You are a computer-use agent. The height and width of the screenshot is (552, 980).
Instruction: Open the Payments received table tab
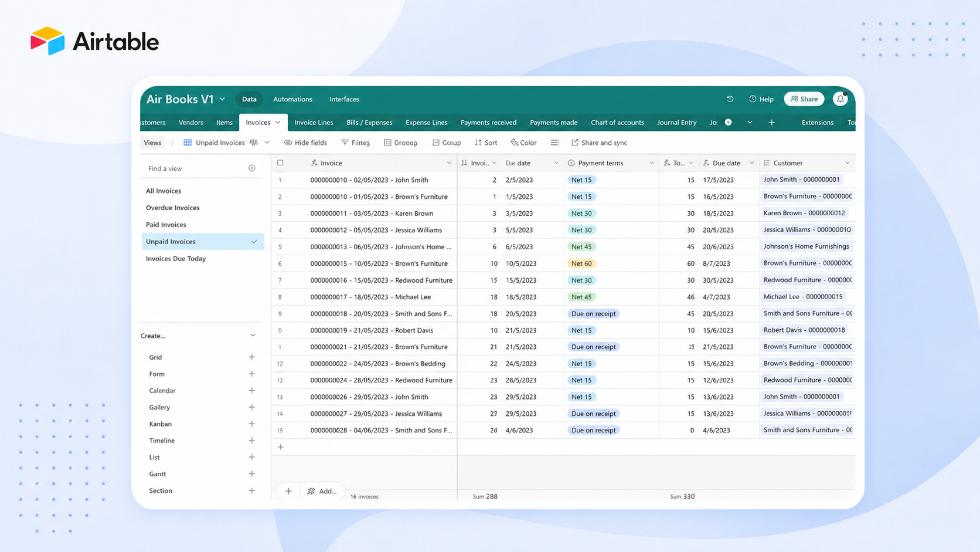click(x=488, y=123)
